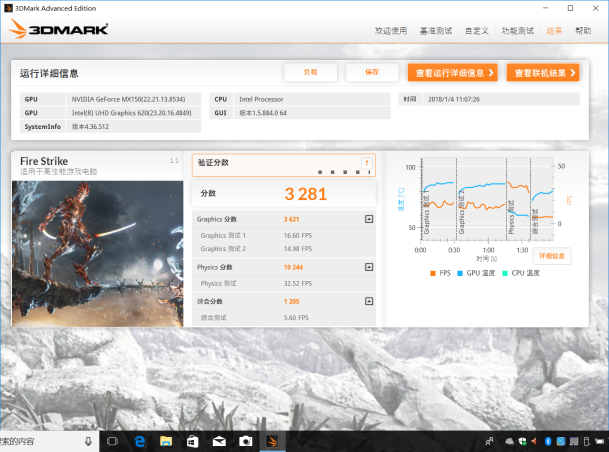Click the Bluetooth tray icon
The image size is (609, 452).
548,442
